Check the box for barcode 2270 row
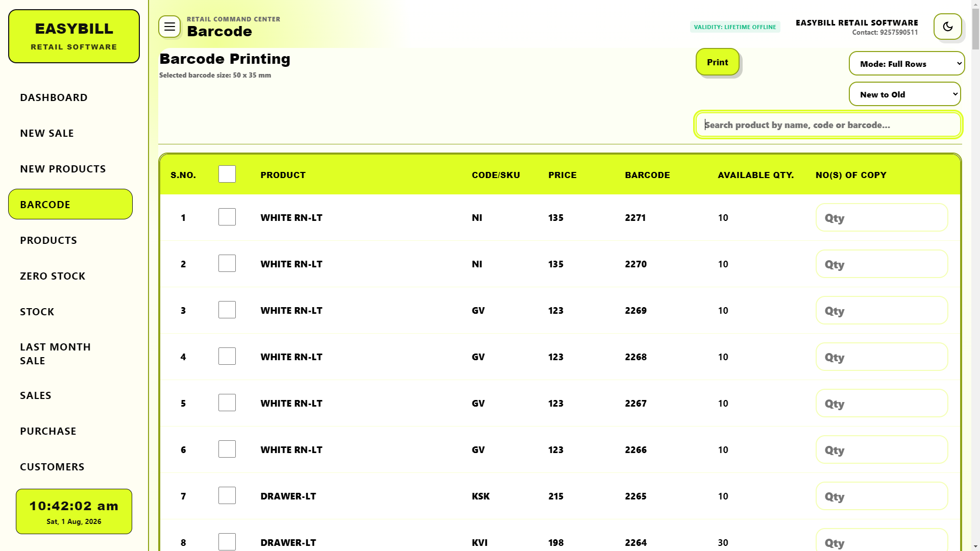The image size is (980, 551). coord(227,263)
